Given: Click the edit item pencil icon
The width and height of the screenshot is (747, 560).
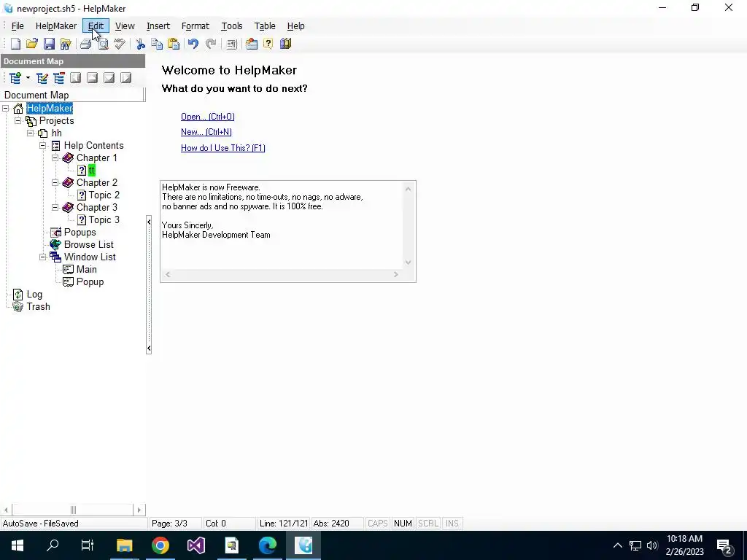Looking at the screenshot, I should tap(42, 77).
